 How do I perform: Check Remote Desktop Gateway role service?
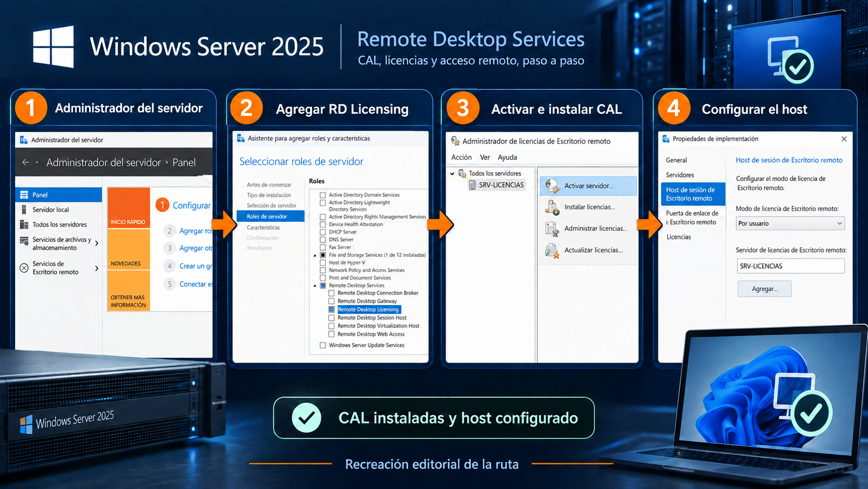click(x=332, y=301)
